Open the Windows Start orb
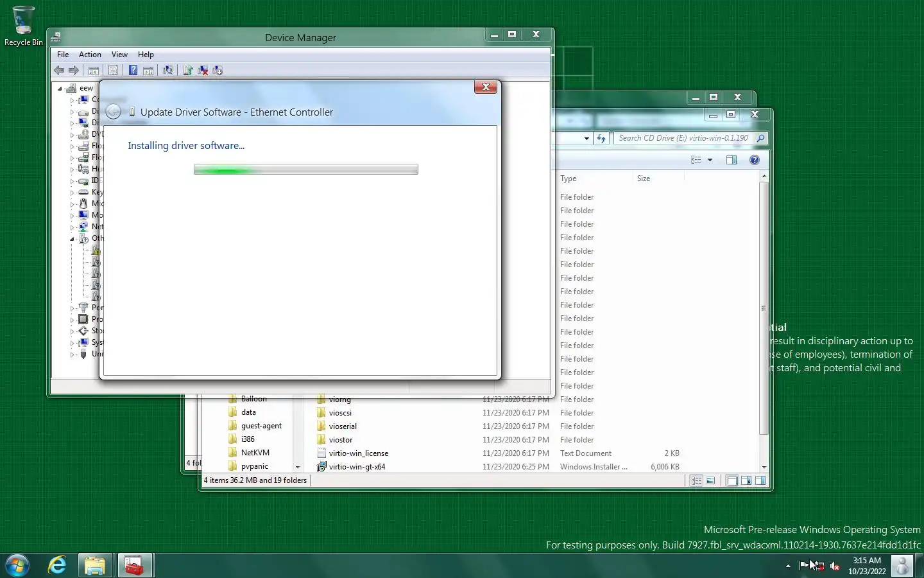Viewport: 924px width, 578px height. point(17,566)
